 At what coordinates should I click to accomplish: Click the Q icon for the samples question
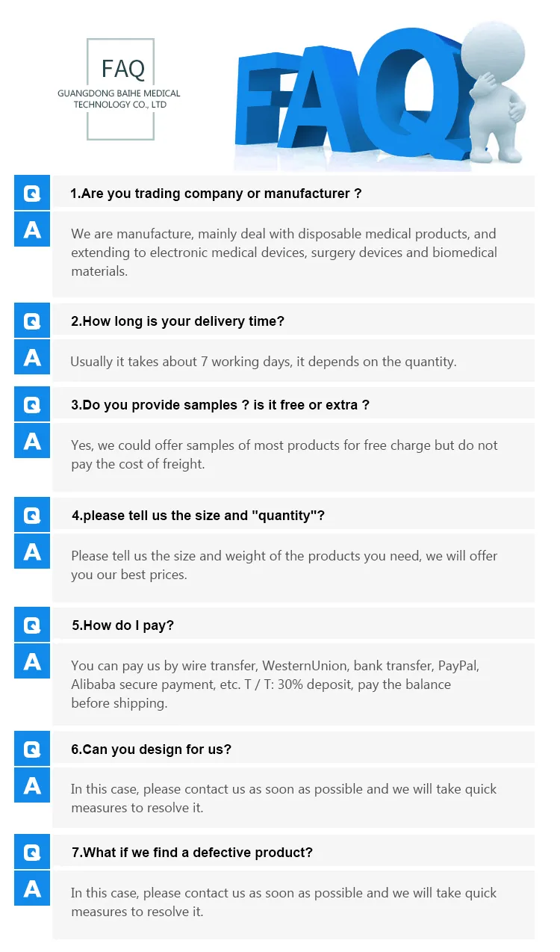(32, 404)
